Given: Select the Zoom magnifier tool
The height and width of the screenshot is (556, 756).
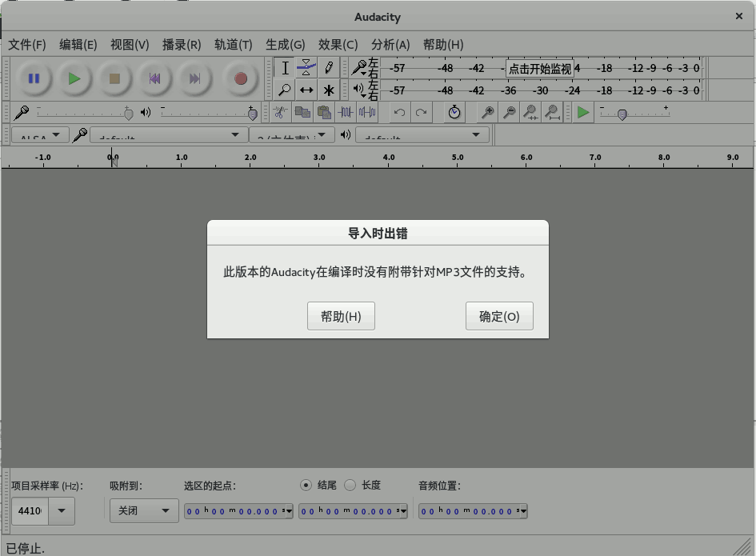Looking at the screenshot, I should tap(285, 90).
